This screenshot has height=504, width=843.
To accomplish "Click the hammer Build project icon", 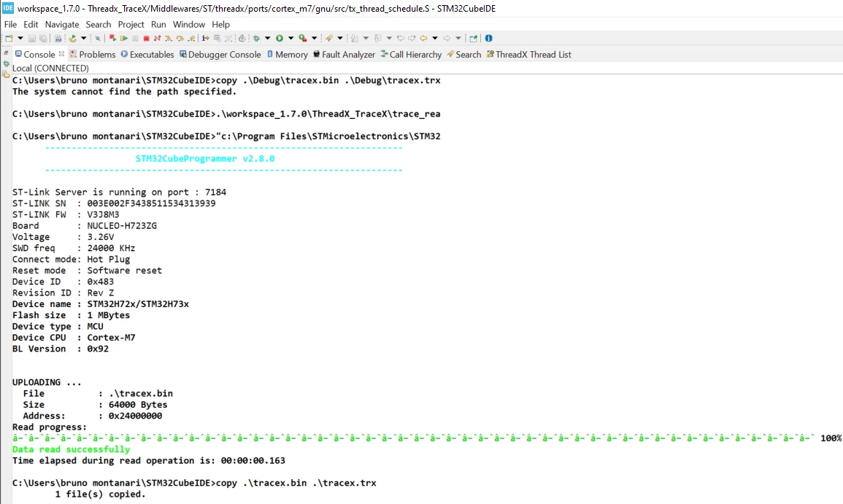I will 72,38.
